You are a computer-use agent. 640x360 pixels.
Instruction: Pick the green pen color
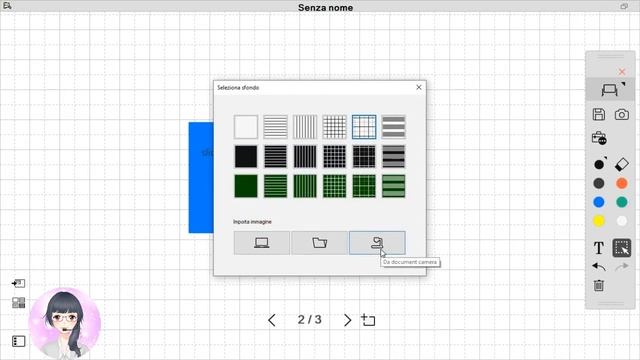point(622,202)
